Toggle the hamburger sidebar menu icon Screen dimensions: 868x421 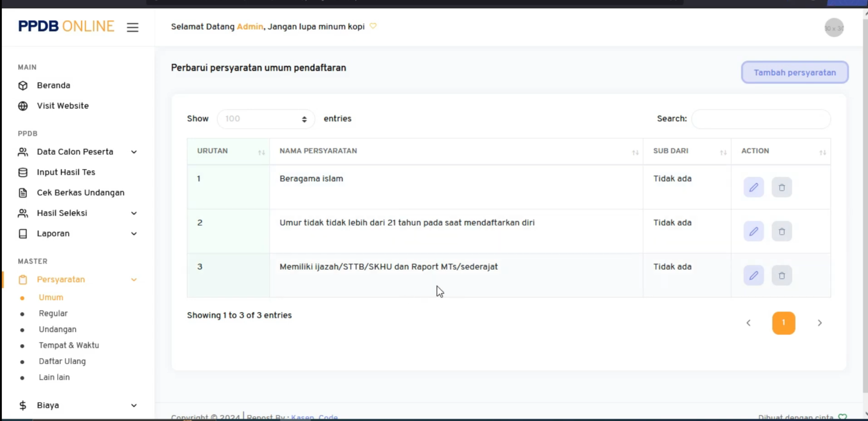coord(133,27)
